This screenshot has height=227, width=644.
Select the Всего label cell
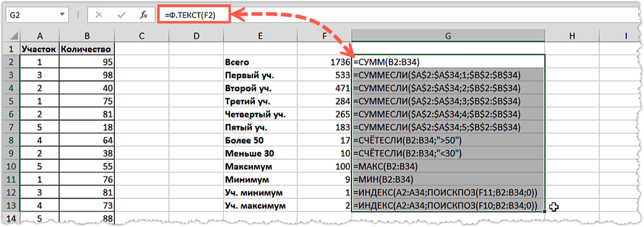[x=260, y=62]
